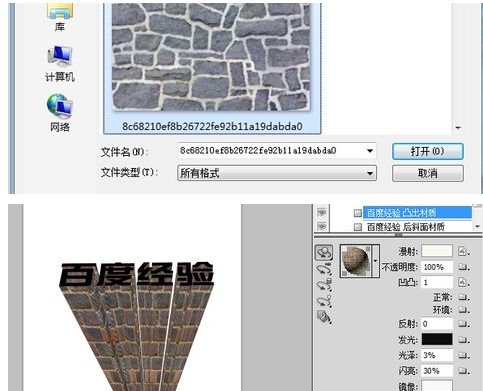
Task: Open the 漫射 texture map menu icon
Action: coord(463,251)
